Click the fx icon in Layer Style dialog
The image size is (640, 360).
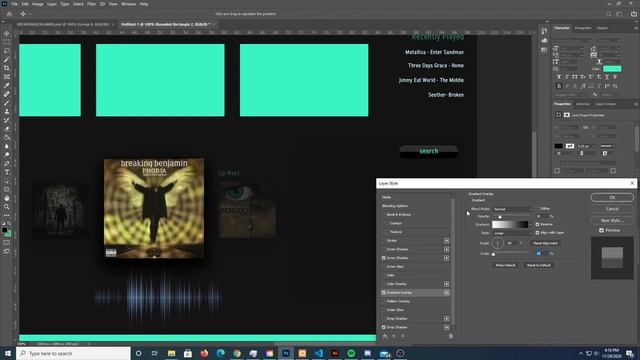(x=385, y=336)
